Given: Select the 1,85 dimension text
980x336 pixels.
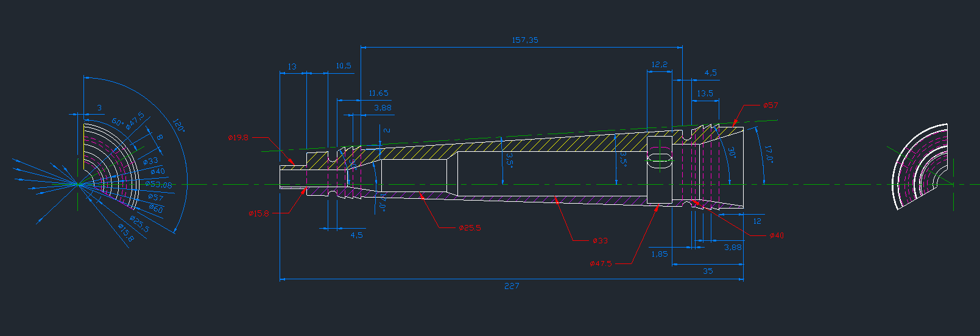Looking at the screenshot, I should pos(659,254).
